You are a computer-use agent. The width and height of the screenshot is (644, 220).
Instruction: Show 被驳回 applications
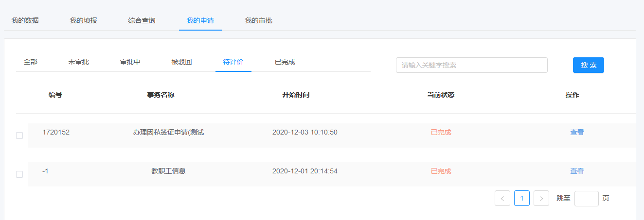click(x=182, y=62)
